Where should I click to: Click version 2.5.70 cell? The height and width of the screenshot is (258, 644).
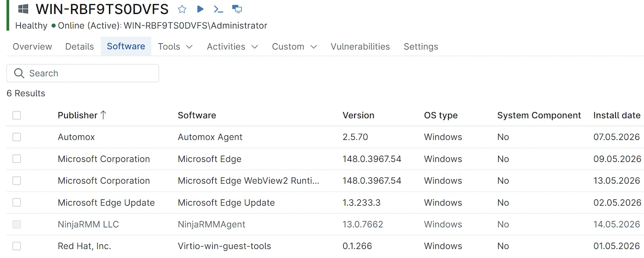[x=355, y=137]
